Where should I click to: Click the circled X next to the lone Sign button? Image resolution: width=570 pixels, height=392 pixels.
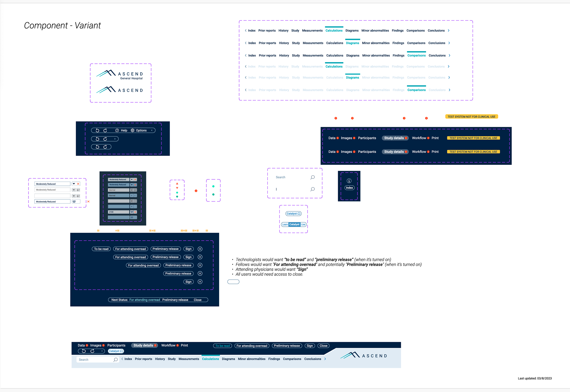(x=200, y=282)
